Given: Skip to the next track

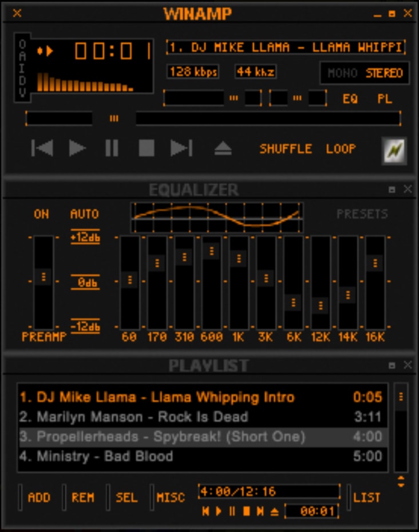Looking at the screenshot, I should pyautogui.click(x=181, y=148).
